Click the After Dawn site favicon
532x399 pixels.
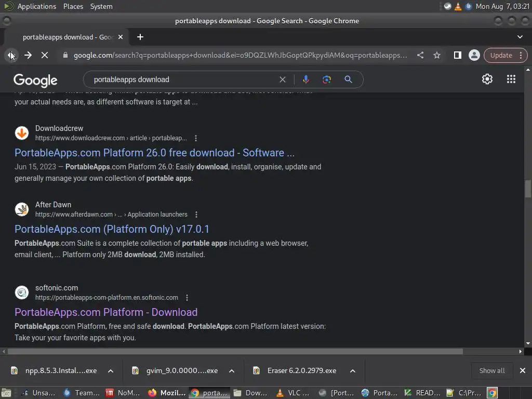coord(22,209)
